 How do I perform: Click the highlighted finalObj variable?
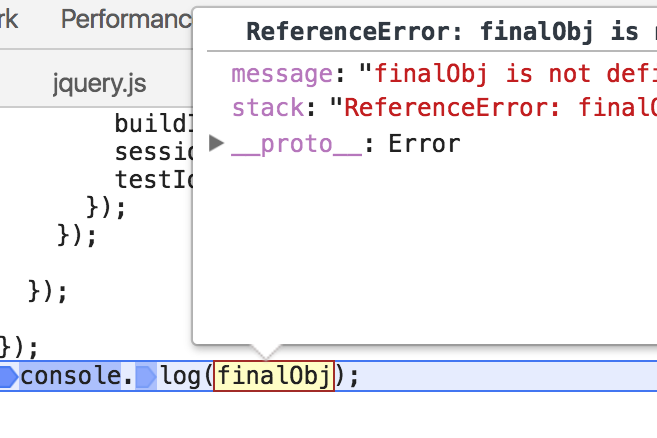click(x=275, y=377)
